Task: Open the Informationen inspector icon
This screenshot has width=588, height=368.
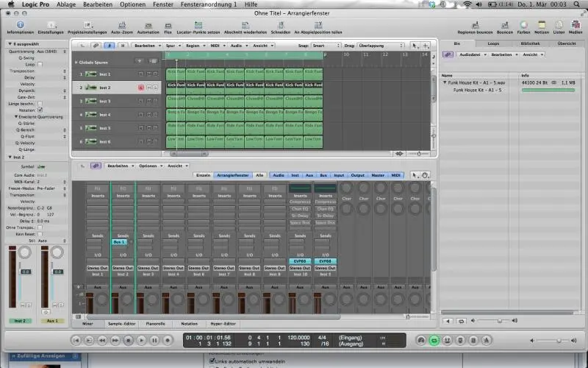Action: pos(20,25)
